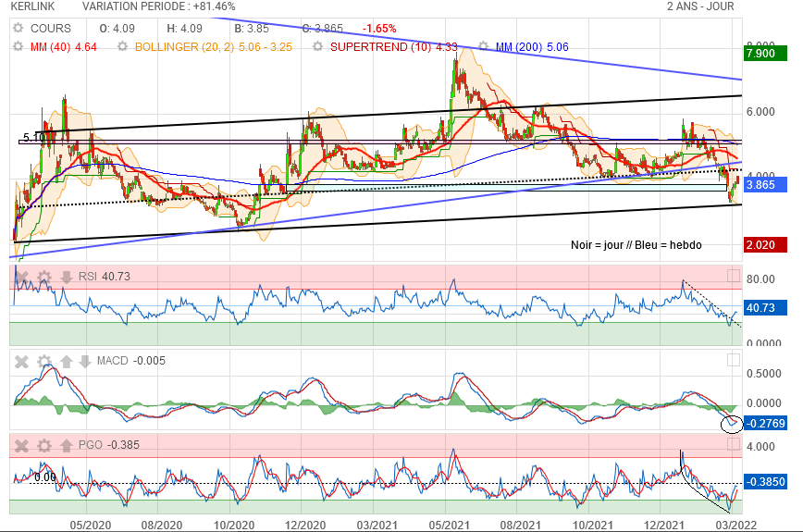This screenshot has width=803, height=532.
Task: Click the MM (40) 4.64 legend label
Action: coord(64,46)
